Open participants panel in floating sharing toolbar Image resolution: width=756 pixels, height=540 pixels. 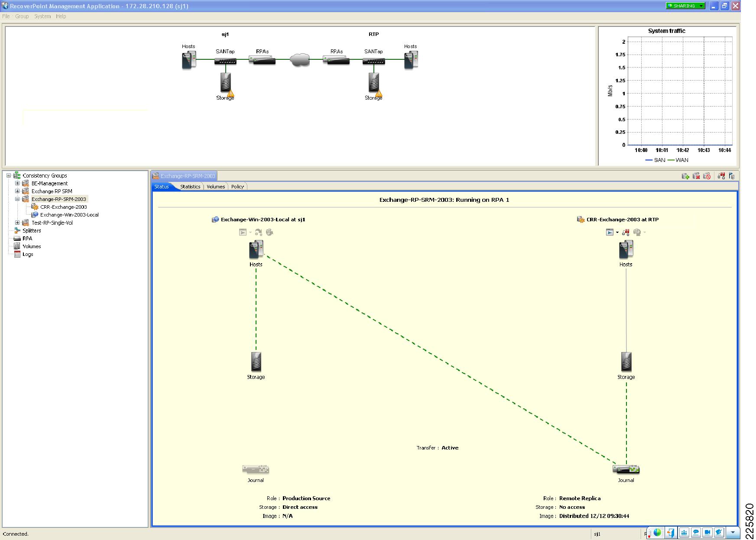coord(684,533)
